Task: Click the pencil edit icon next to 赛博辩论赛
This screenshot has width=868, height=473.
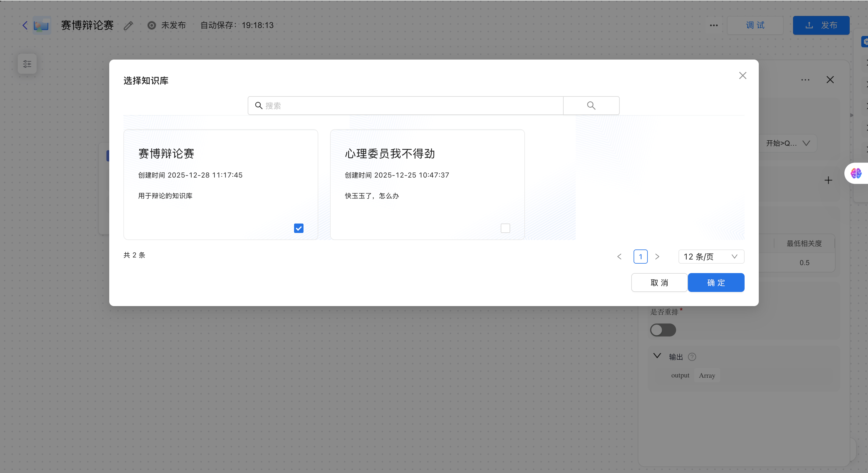Action: pyautogui.click(x=128, y=26)
